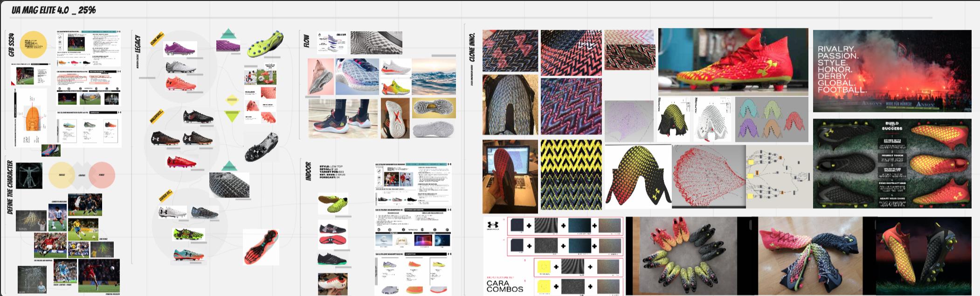The image size is (980, 296).
Task: Select the neon yellow-orange sneaker image
Action: click(x=395, y=87)
